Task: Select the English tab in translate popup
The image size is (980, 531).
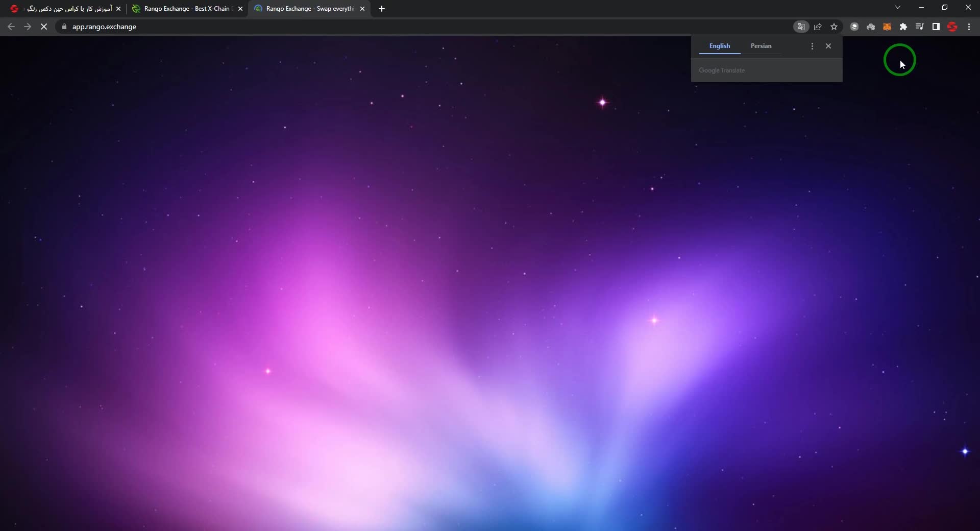Action: click(x=719, y=46)
